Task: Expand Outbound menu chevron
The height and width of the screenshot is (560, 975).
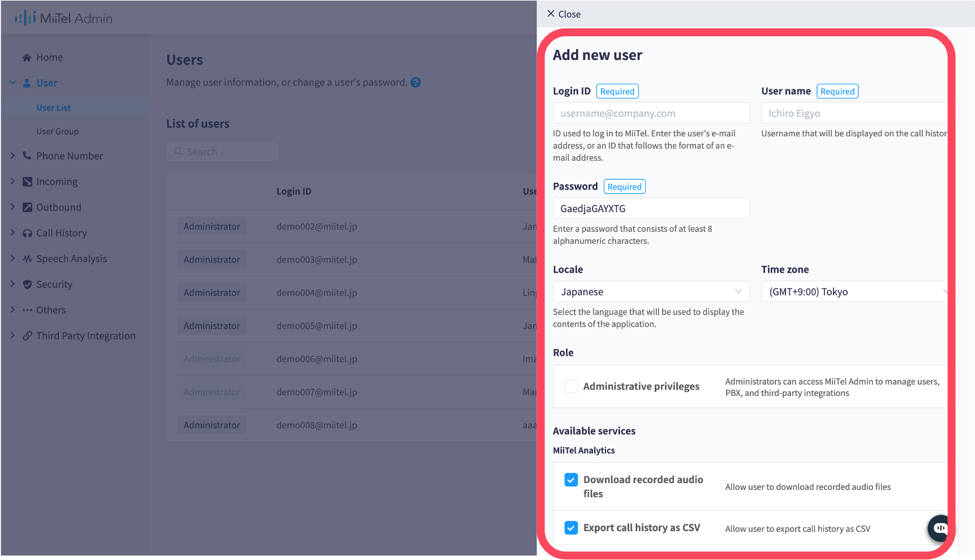Action: (x=12, y=206)
